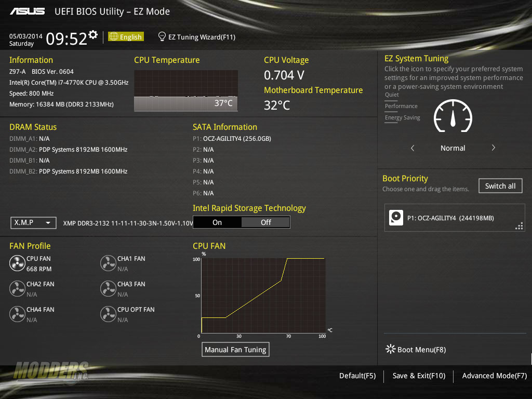Open Boot Menu(F8)

click(x=416, y=350)
